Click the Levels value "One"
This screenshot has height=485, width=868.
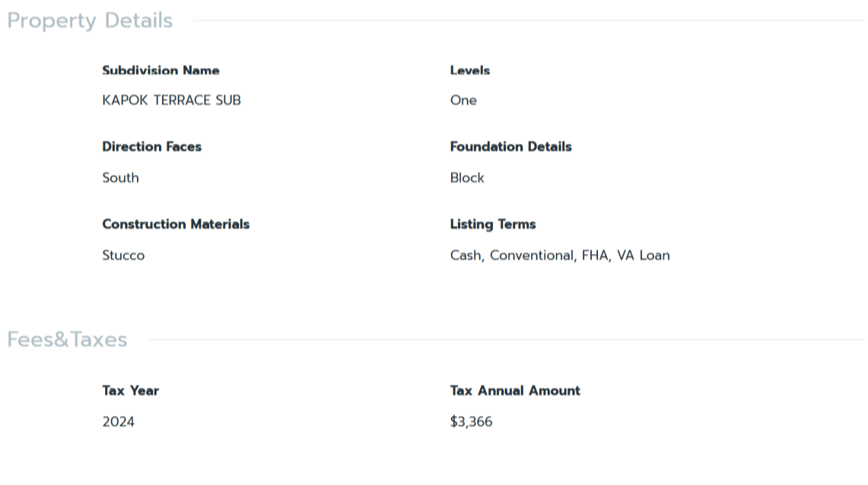[x=463, y=100]
